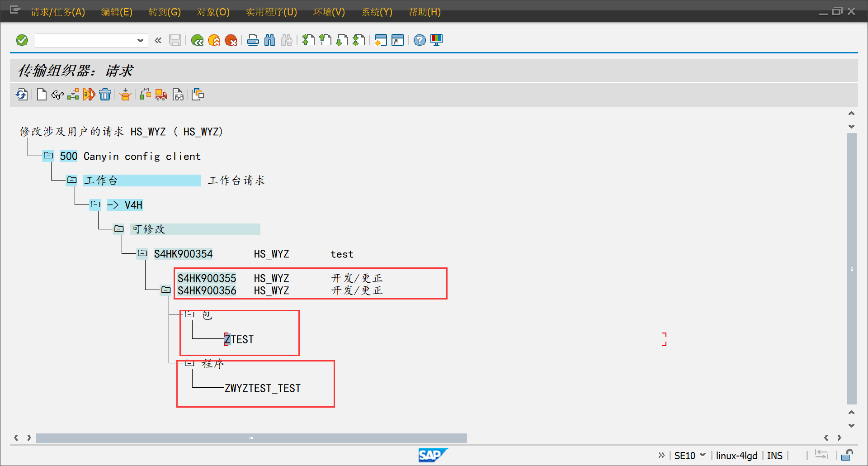Collapse the S4HK900354 request node

142,253
